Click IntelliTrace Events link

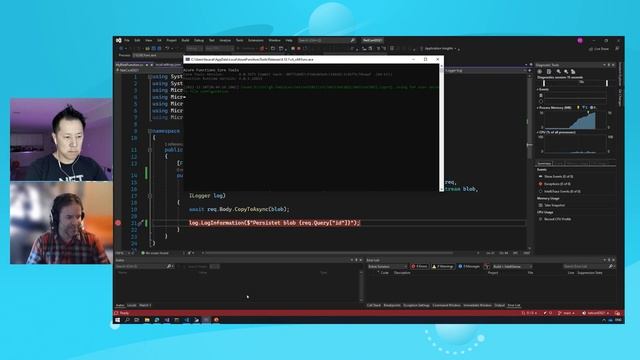[562, 191]
